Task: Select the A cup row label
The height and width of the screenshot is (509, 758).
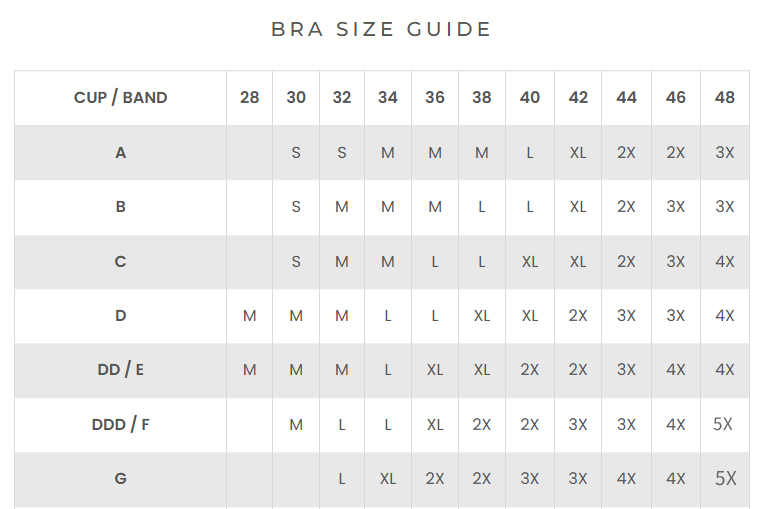Action: click(x=120, y=153)
